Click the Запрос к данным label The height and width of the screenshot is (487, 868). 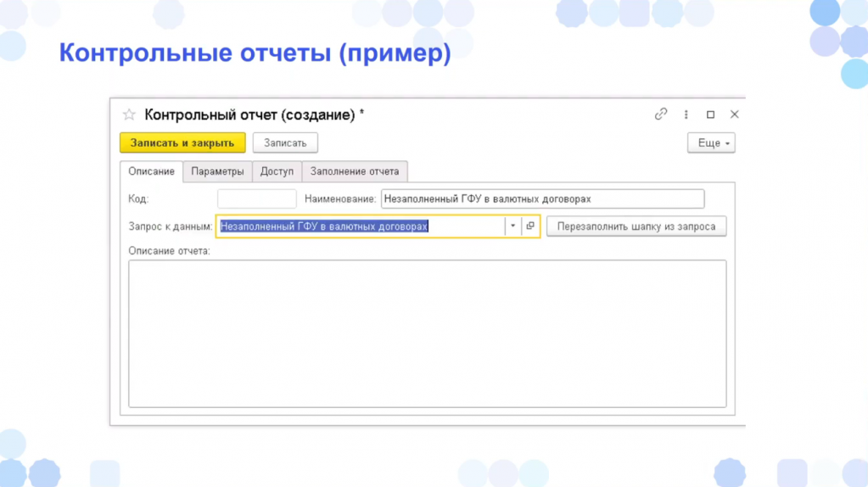coord(171,227)
